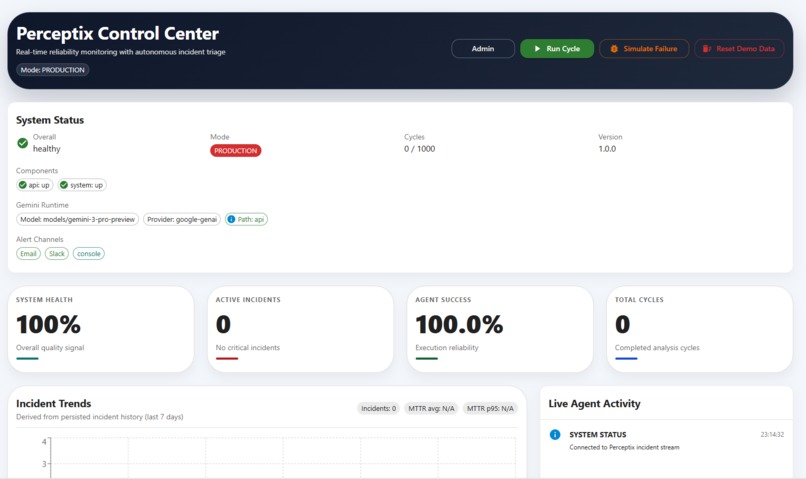Click the system: up component chip text
Viewport: 806px width, 479px height.
tap(86, 185)
